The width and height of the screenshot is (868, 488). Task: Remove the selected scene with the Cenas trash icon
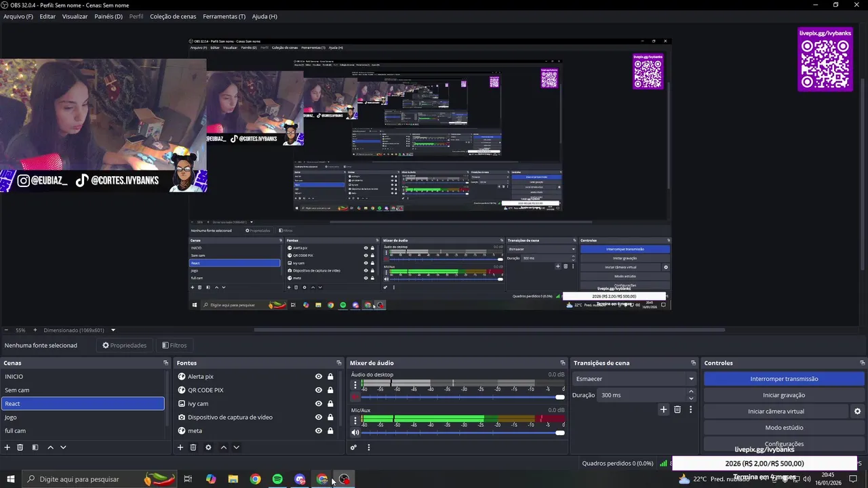[20, 447]
